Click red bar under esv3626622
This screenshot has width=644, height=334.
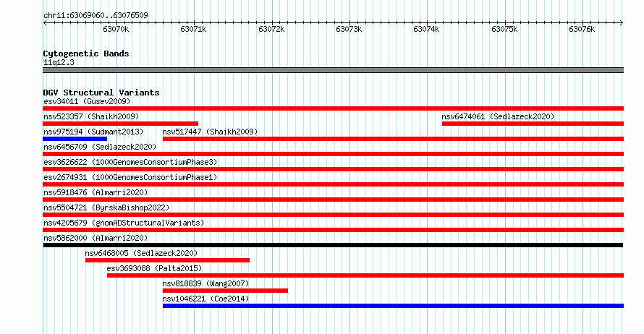(x=333, y=169)
